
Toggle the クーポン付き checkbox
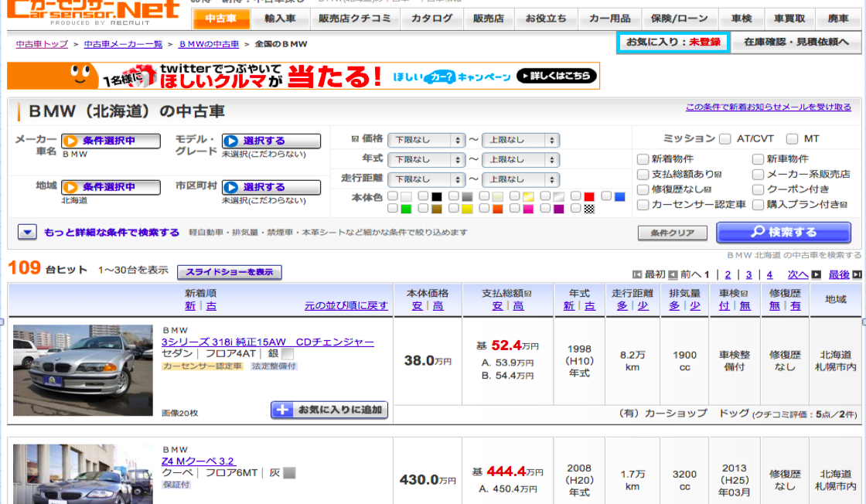pyautogui.click(x=758, y=189)
